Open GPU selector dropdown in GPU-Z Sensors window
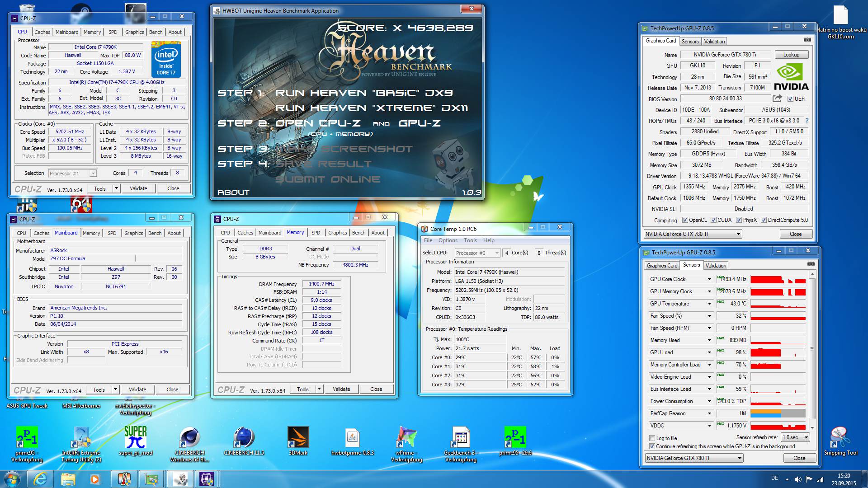Image resolution: width=868 pixels, height=488 pixels. coord(694,458)
